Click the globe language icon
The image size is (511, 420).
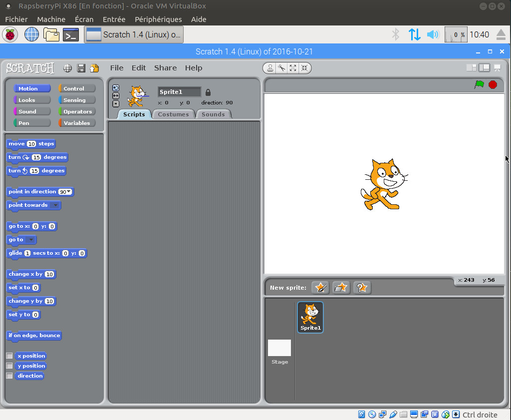tap(67, 68)
